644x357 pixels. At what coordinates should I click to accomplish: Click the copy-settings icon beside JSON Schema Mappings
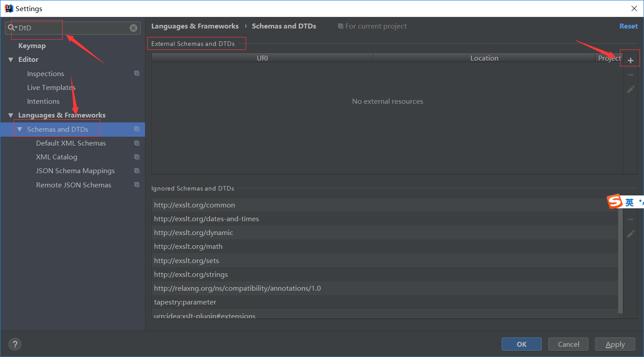point(137,170)
